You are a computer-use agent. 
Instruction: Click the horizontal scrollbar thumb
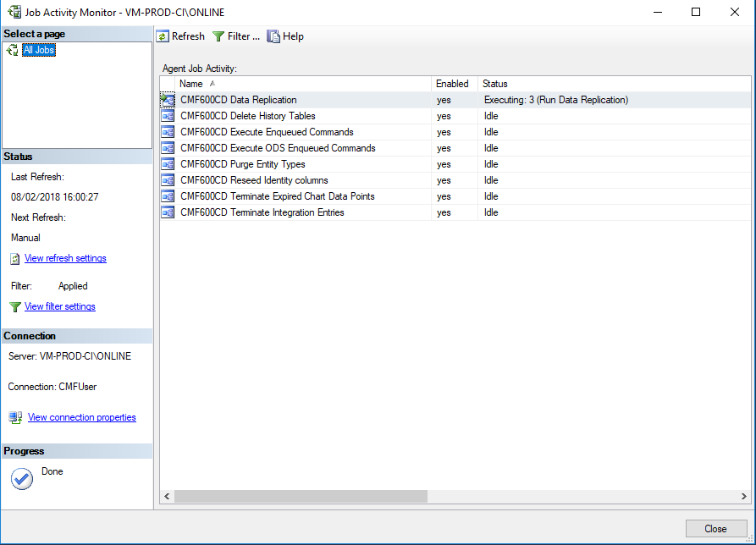301,496
